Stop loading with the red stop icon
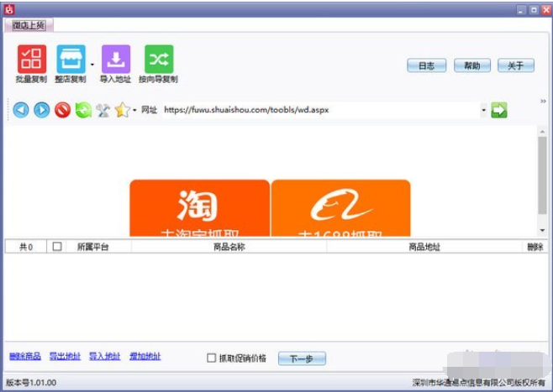This screenshot has height=392, width=553. point(62,110)
